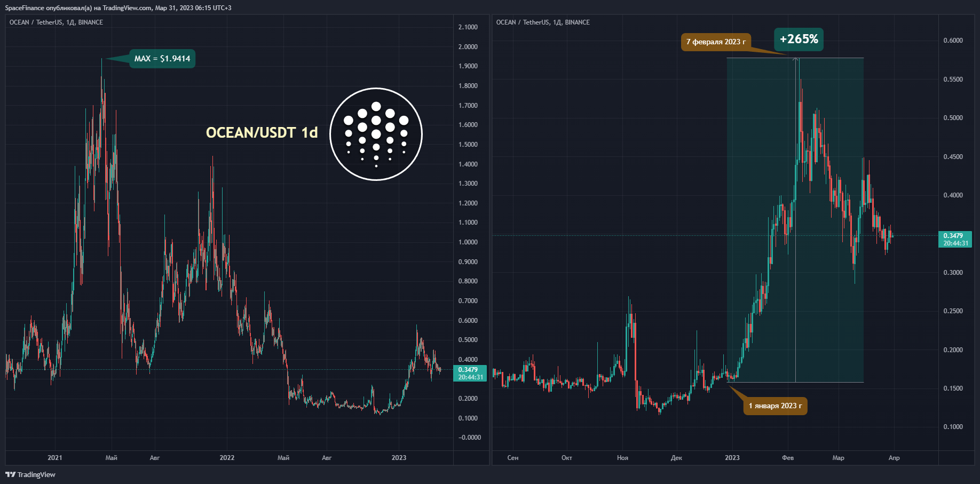980x484 pixels.
Task: Click the 0.4500 price axis label
Action: [953, 157]
